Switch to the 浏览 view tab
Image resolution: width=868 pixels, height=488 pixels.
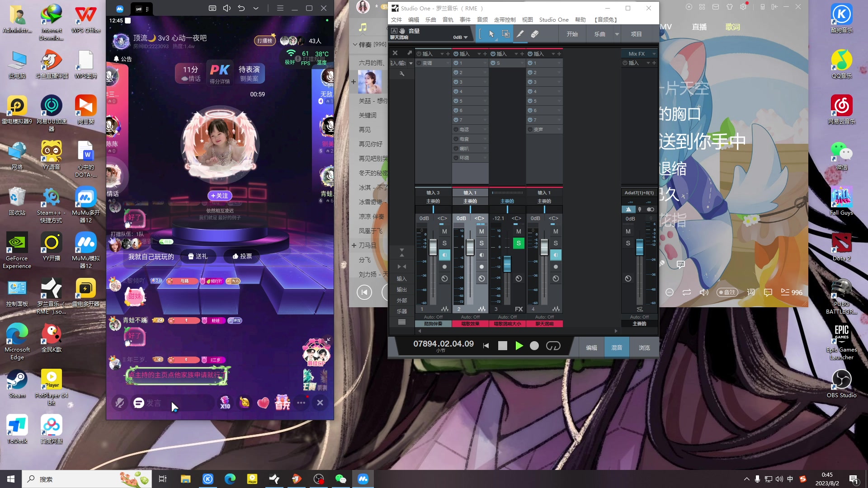click(x=644, y=347)
